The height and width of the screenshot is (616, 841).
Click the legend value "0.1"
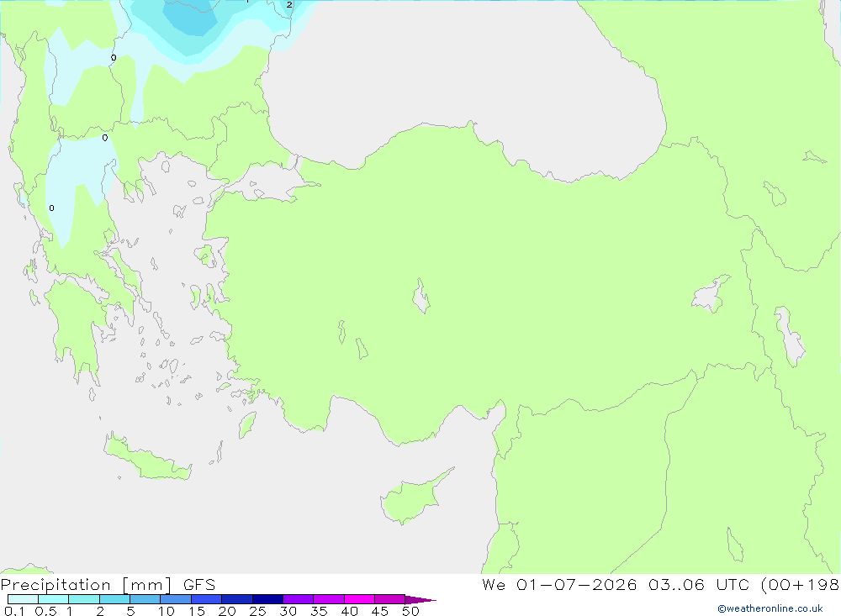click(14, 611)
